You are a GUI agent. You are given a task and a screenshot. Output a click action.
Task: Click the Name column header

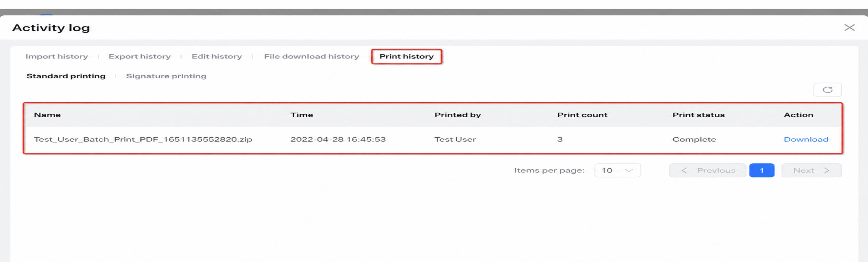click(x=47, y=115)
